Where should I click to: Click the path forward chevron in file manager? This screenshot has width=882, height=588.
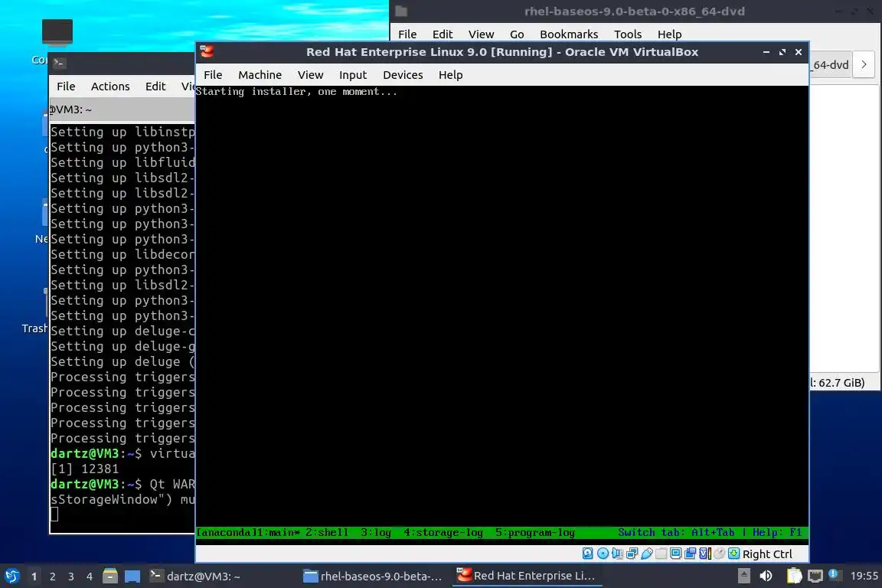[864, 65]
